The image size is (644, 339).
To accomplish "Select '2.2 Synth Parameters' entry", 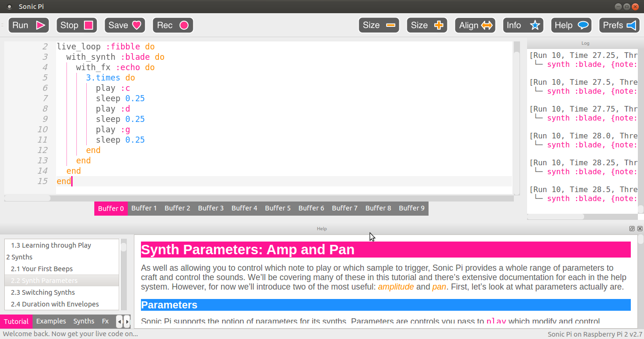I will point(62,281).
